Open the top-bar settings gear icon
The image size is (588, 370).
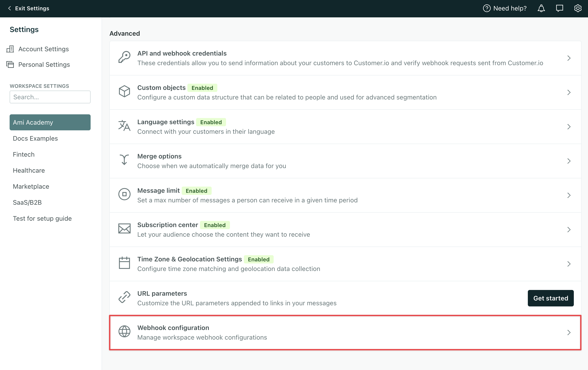[x=578, y=8]
